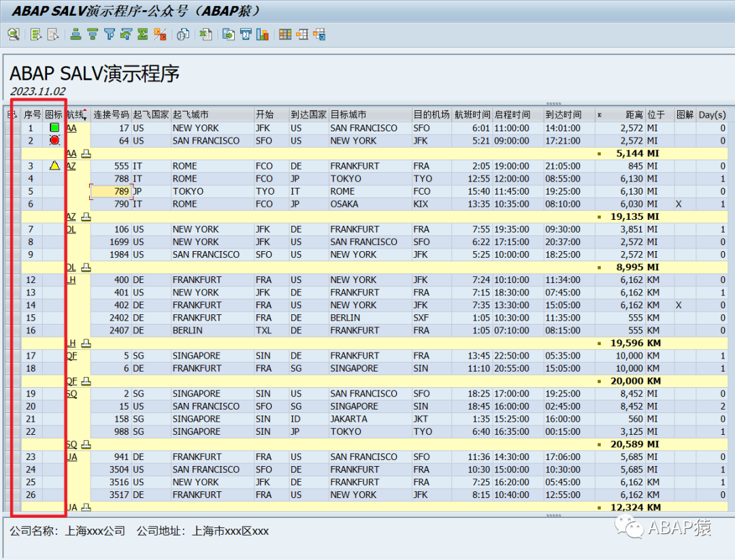Collapse the AZ subtotal group
Viewport: 735px width, 560px height.
coord(86,216)
